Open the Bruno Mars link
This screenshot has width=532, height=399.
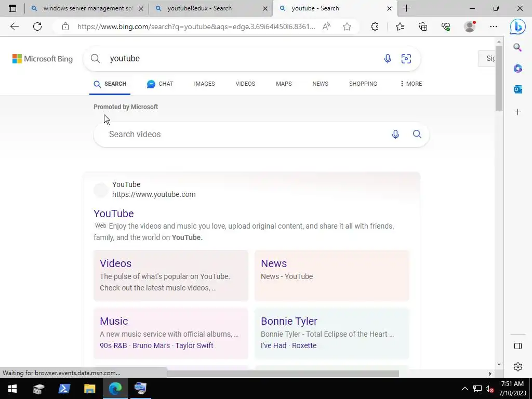151,345
